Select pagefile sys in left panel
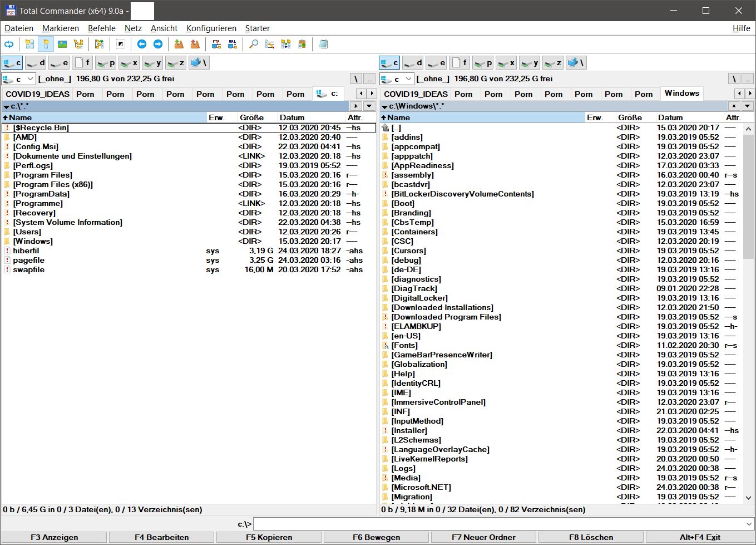The image size is (756, 545). click(x=189, y=260)
